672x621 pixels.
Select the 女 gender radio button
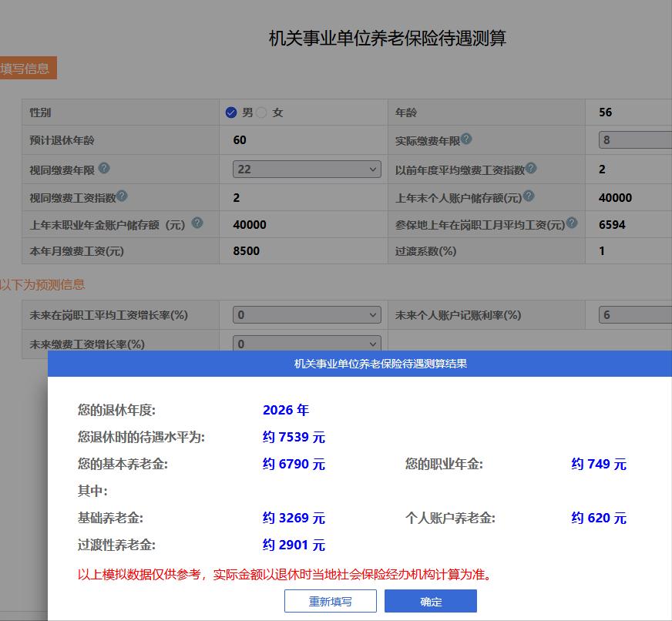[261, 112]
